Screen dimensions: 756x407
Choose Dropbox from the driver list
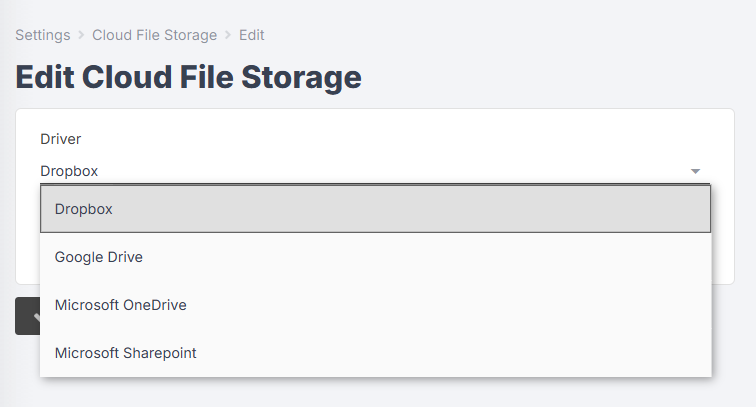(x=375, y=209)
